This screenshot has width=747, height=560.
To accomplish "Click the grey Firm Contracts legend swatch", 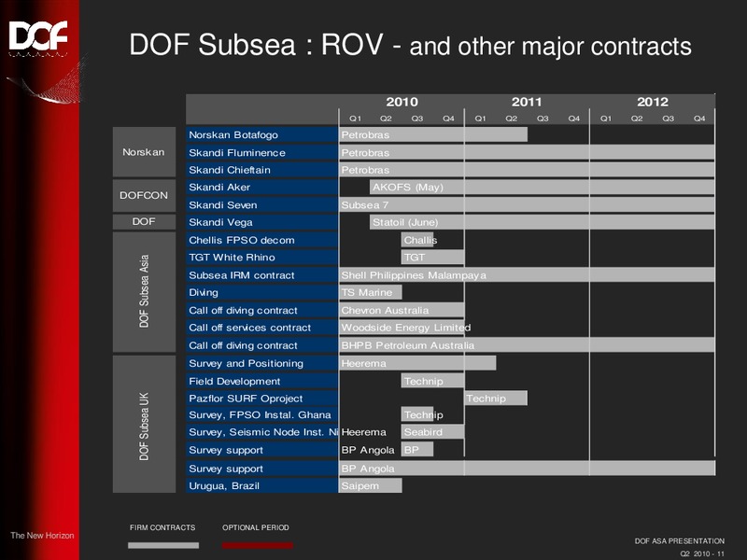I will [x=162, y=545].
